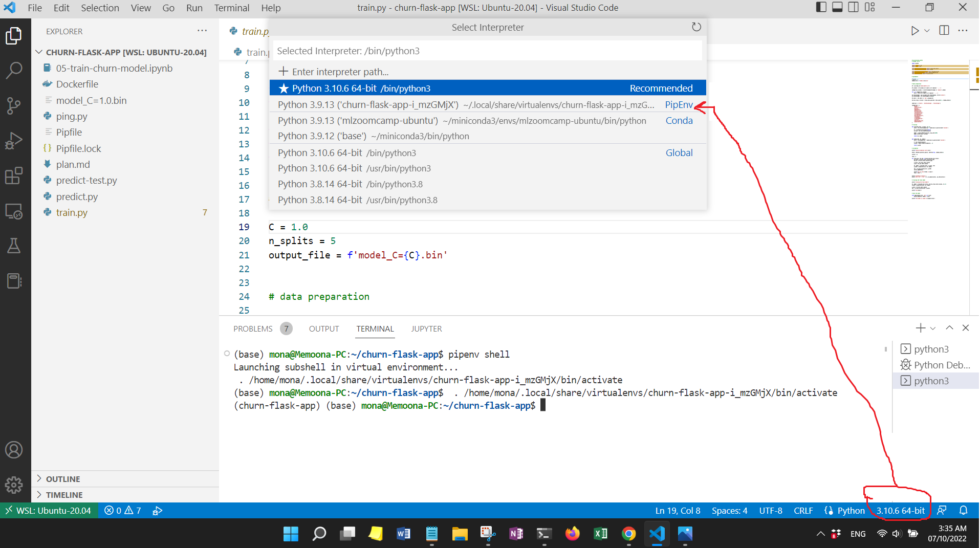
Task: Click the status bar debug launch icon
Action: [157, 511]
